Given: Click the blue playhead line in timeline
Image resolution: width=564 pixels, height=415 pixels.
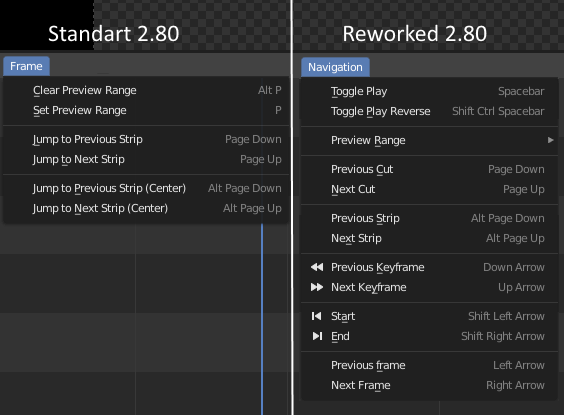Looking at the screenshot, I should click(262, 319).
